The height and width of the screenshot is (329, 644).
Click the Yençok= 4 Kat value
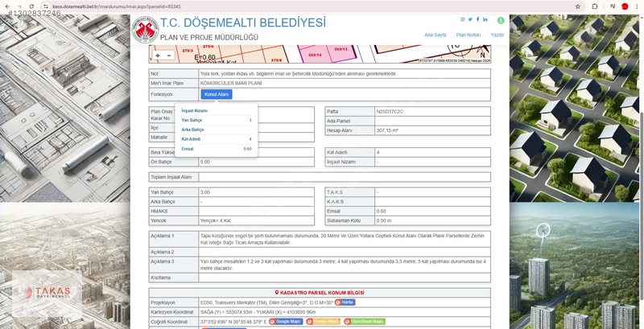[x=216, y=220]
